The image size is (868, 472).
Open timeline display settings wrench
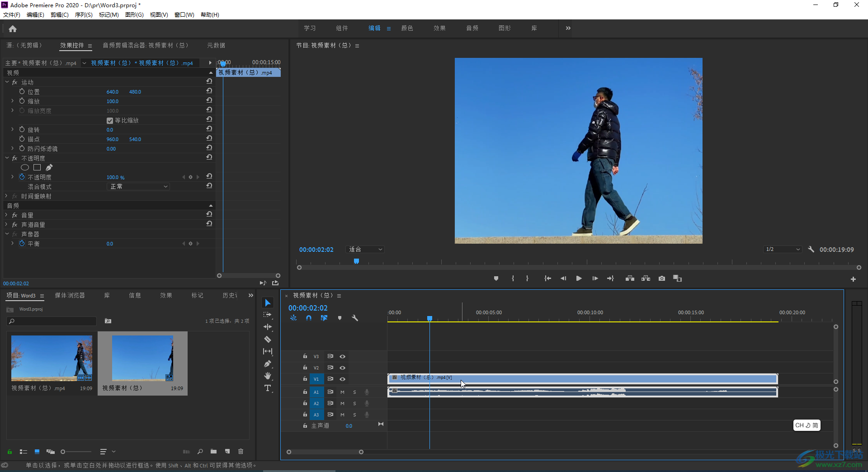(x=355, y=318)
